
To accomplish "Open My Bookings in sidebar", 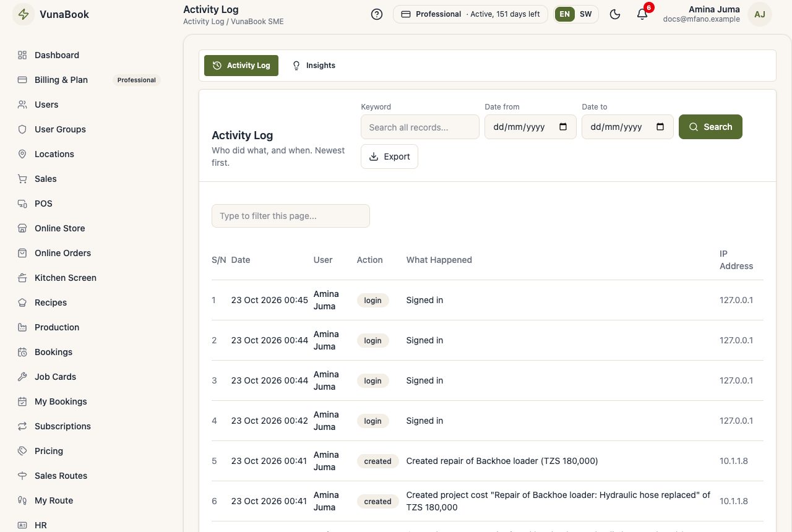I will (92, 401).
